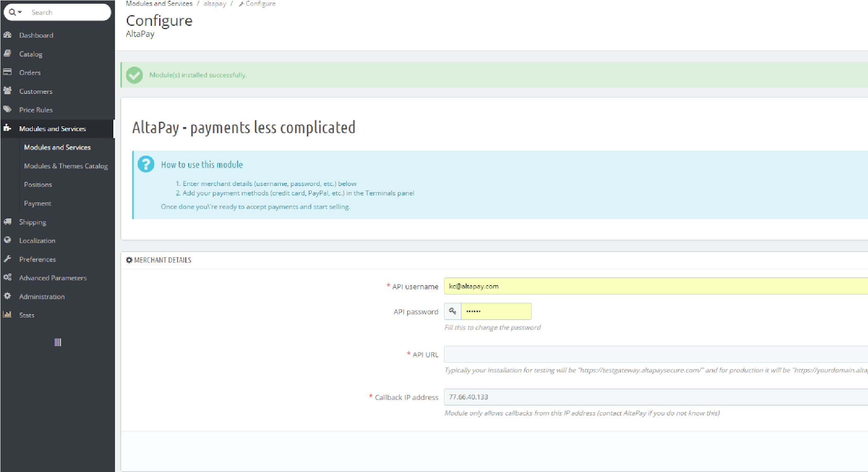The width and height of the screenshot is (868, 472).
Task: Click the Modules puzzle piece icon
Action: coord(7,128)
